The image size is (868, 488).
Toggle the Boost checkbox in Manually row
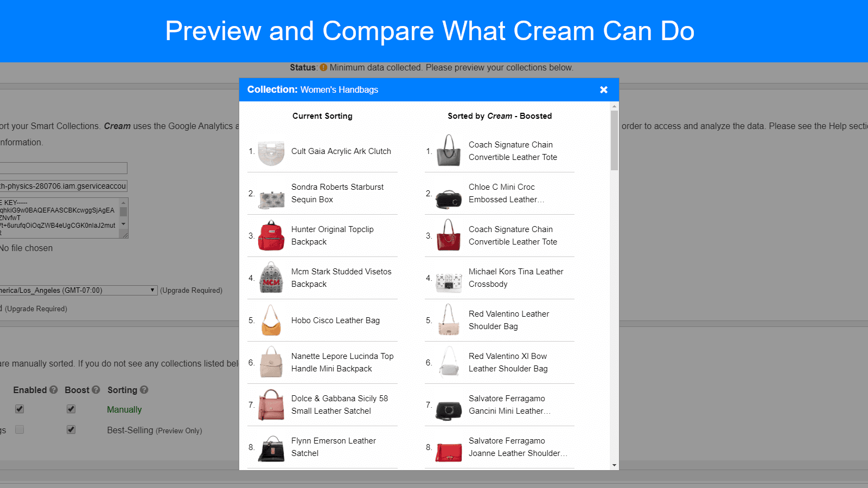71,409
